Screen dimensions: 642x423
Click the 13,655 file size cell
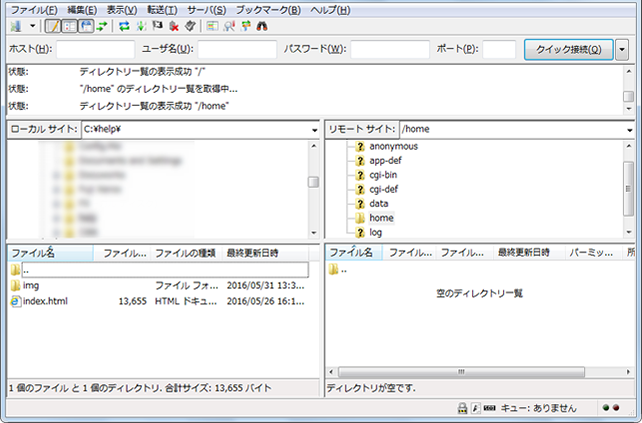pos(132,301)
